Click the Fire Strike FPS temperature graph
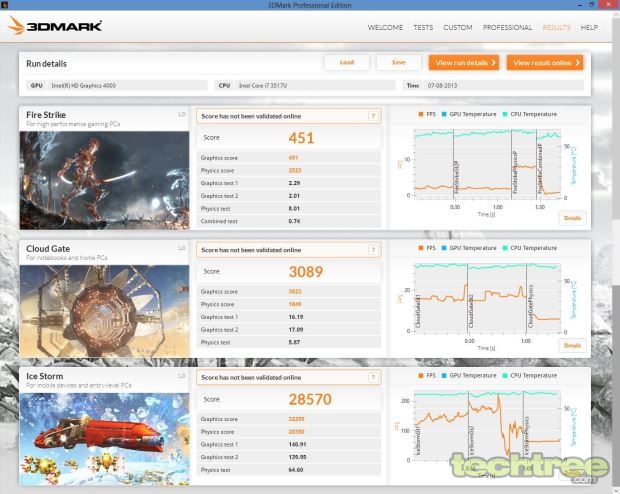Image resolution: width=620 pixels, height=494 pixels. (487, 163)
